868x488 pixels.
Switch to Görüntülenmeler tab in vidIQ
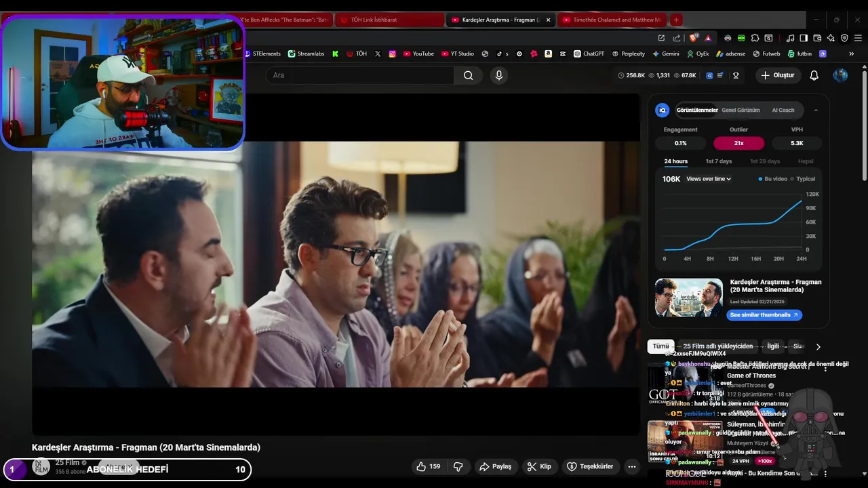(697, 110)
